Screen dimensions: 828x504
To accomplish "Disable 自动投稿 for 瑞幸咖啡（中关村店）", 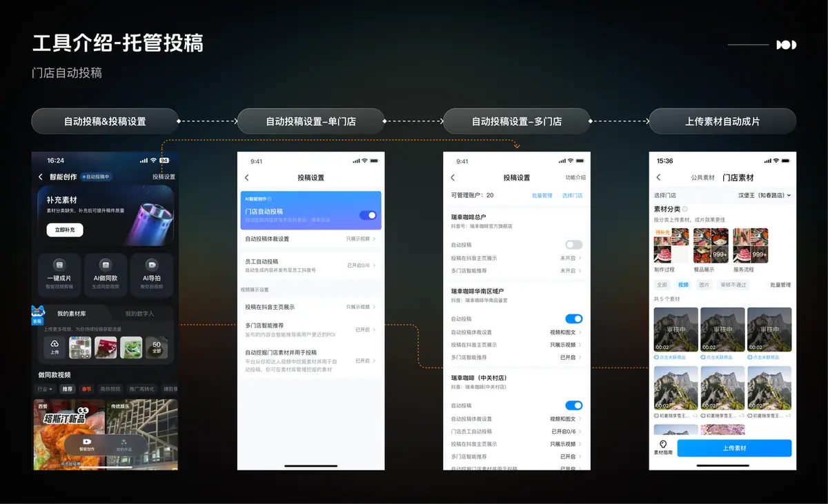I will 574,405.
